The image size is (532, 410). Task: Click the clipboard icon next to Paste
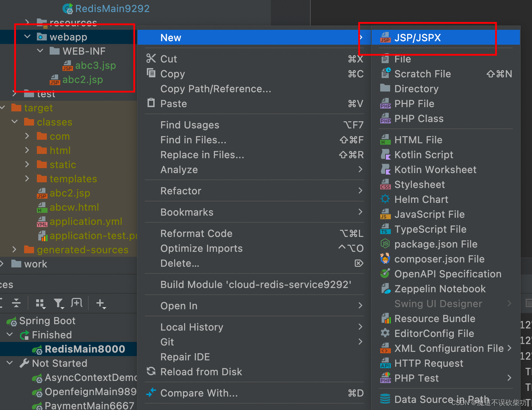pos(151,103)
